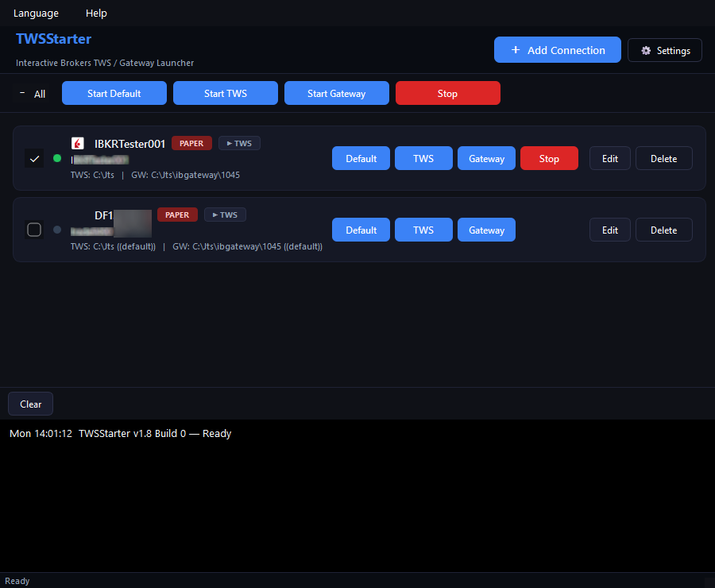Launch TWS for DF1 connection
The width and height of the screenshot is (715, 588).
point(423,230)
